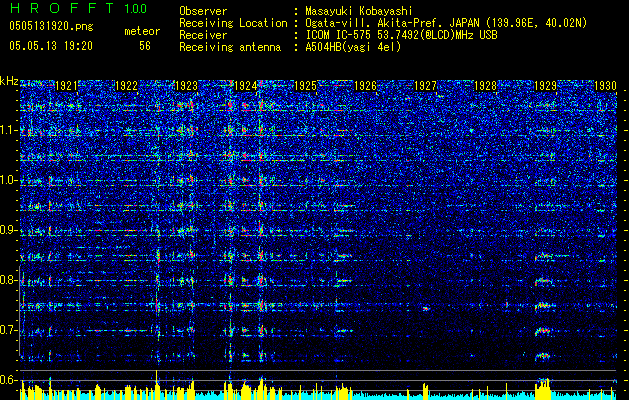629x400 pixels.
Task: Click the 1928 time marker
Action: click(485, 85)
